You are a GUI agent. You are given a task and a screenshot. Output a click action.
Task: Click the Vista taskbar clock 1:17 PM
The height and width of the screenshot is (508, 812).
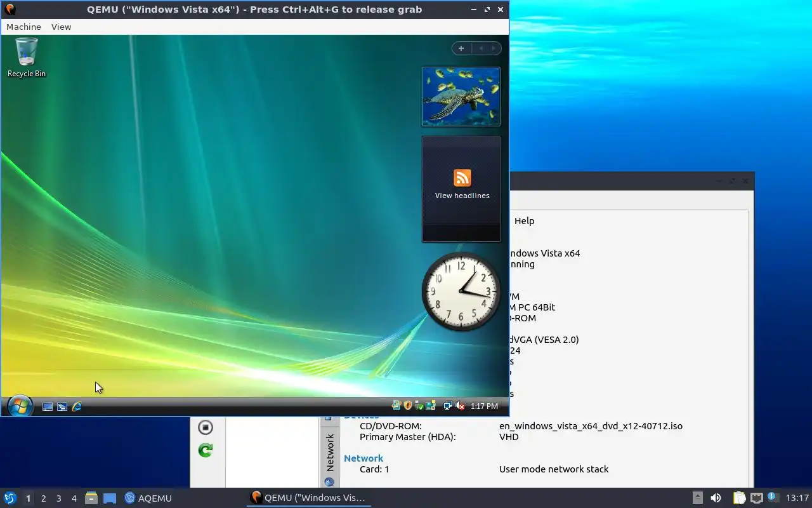484,406
